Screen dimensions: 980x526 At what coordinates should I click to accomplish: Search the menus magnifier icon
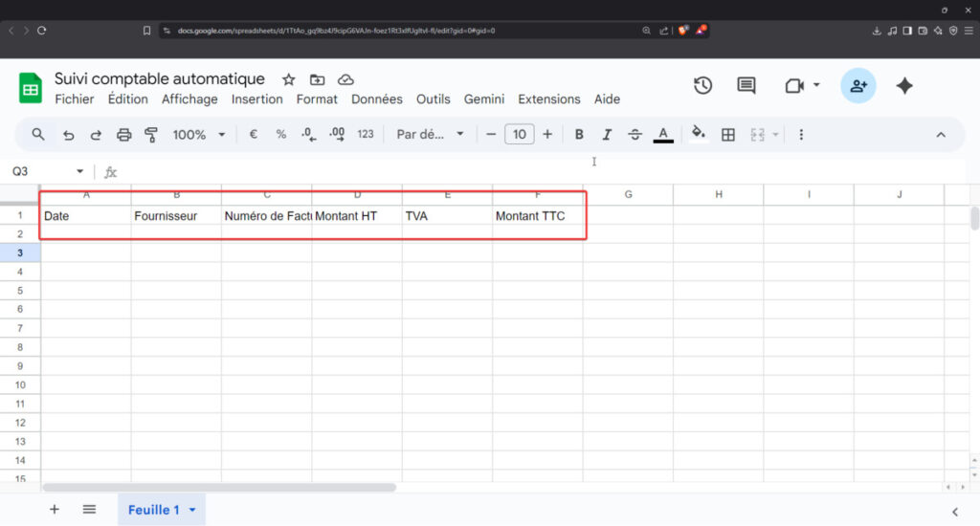(38, 134)
